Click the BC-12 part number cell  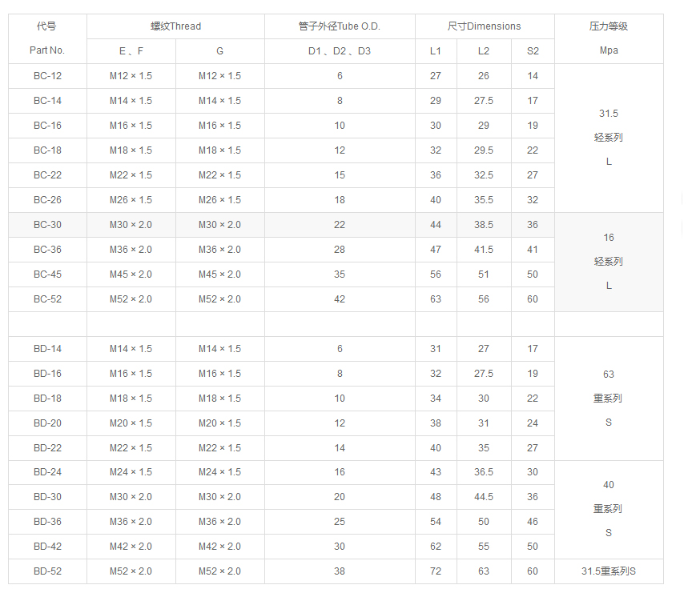47,76
